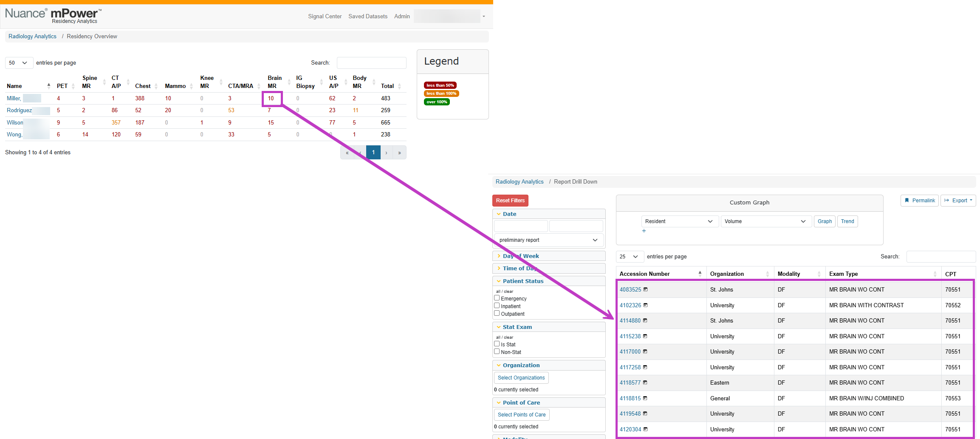Click the first date input in Date filter
980x439 pixels.
click(x=521, y=226)
